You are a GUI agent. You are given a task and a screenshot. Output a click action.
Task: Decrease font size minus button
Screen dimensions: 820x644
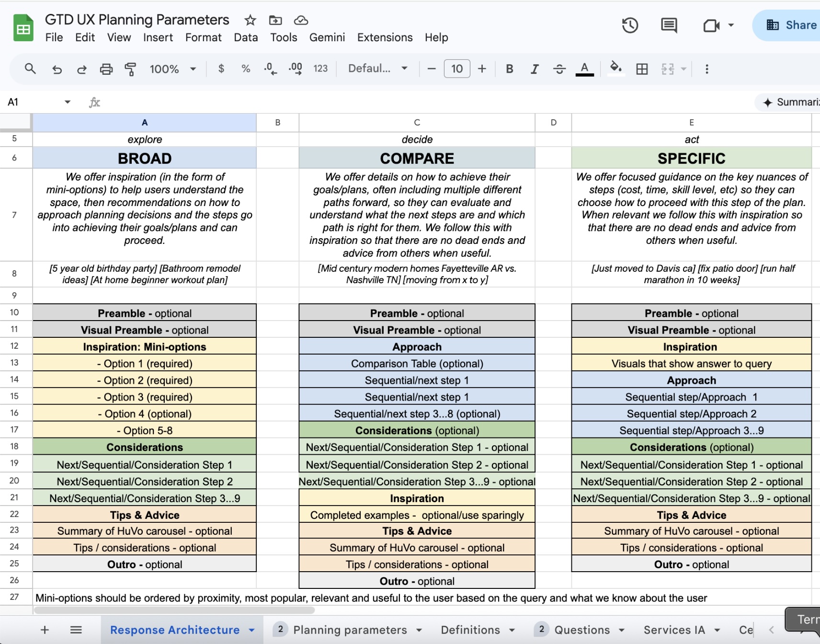pos(432,69)
